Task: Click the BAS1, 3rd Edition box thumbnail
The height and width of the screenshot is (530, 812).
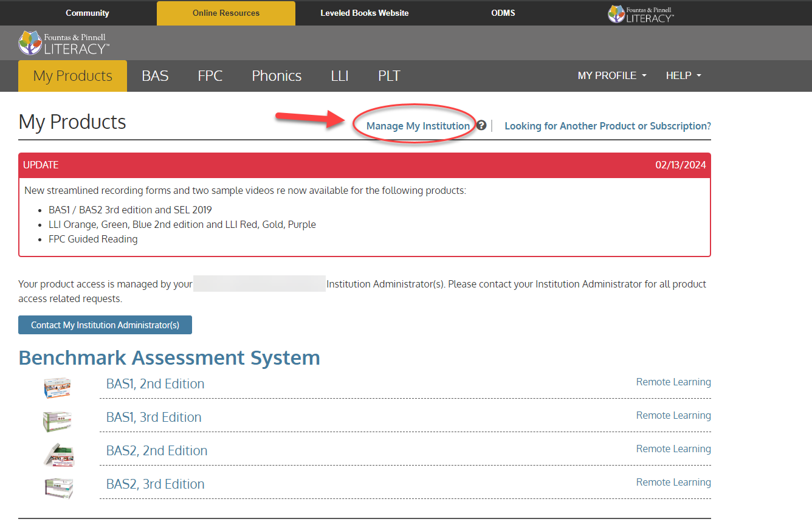Action: [57, 421]
